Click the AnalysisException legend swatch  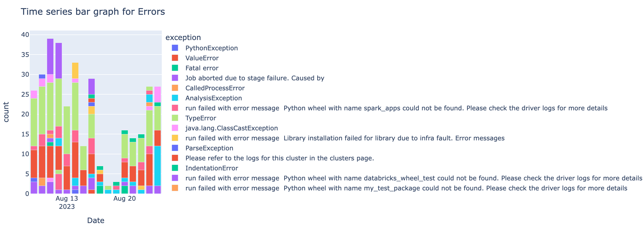click(x=175, y=98)
